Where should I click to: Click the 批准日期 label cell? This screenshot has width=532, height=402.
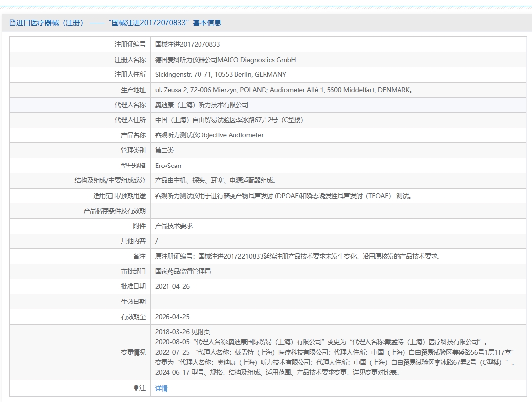[x=80, y=287]
